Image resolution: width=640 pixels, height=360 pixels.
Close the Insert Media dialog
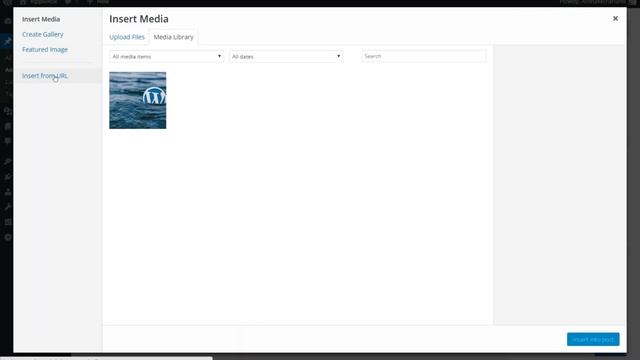pyautogui.click(x=615, y=18)
